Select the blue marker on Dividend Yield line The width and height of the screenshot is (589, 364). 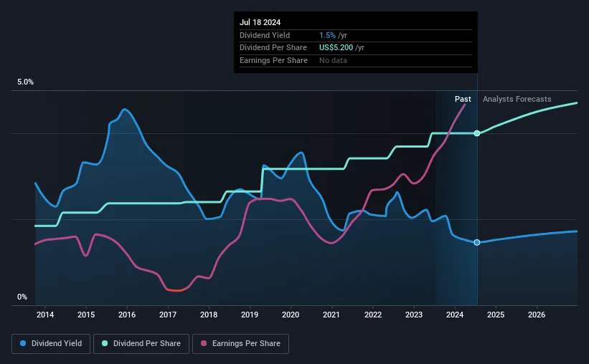477,242
